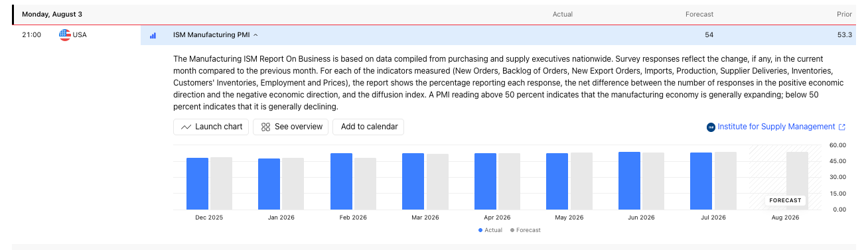The width and height of the screenshot is (868, 250).
Task: Click the FORECAST label on chart
Action: 786,200
